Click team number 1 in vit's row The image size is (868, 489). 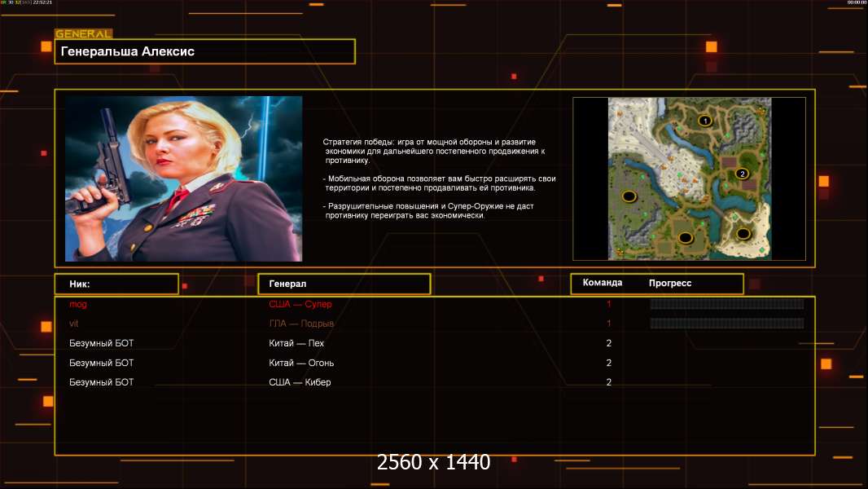608,324
